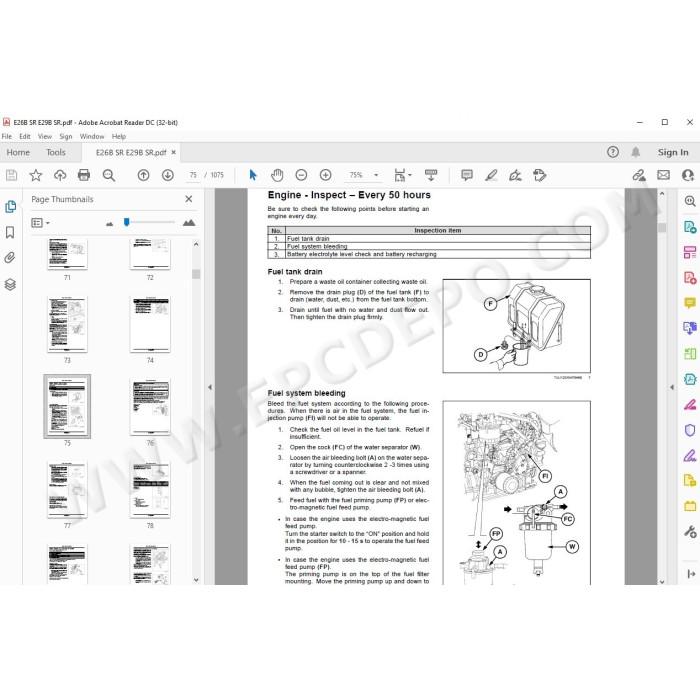Click scrolling mode read icon
The height and width of the screenshot is (700, 700).
coord(431,175)
